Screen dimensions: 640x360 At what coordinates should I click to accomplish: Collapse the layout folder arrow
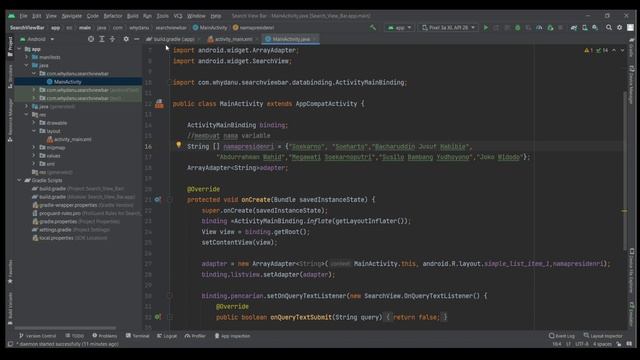(34, 131)
